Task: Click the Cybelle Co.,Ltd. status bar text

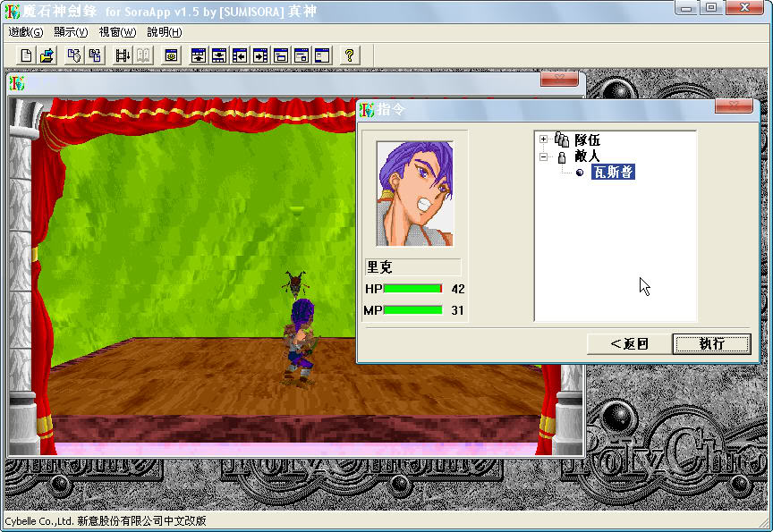Action: 106,520
